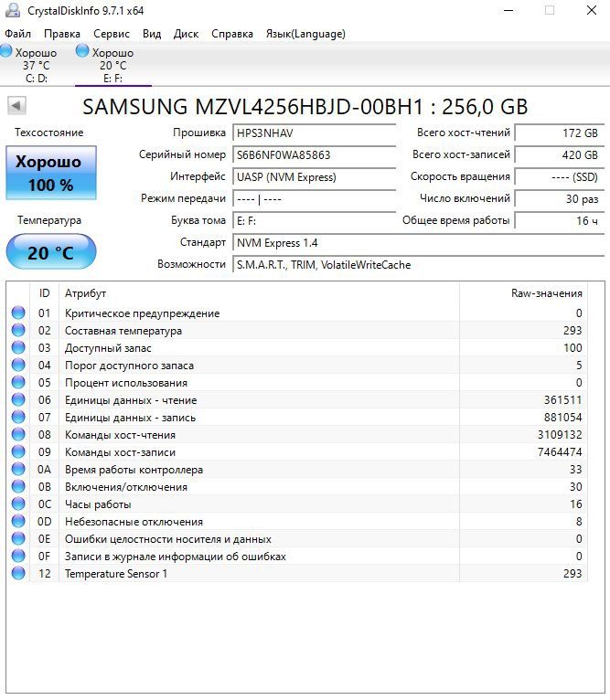Image resolution: width=610 pixels, height=700 pixels.
Task: Click the 20 °C temperature button
Action: point(51,252)
